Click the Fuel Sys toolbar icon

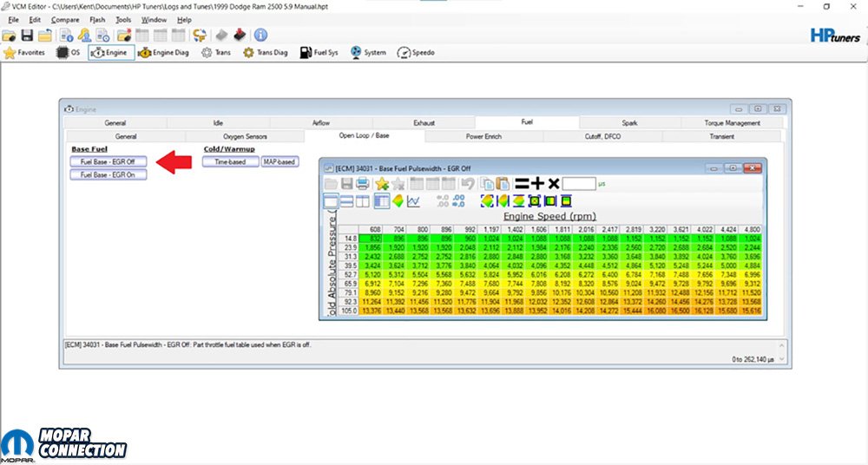(318, 53)
